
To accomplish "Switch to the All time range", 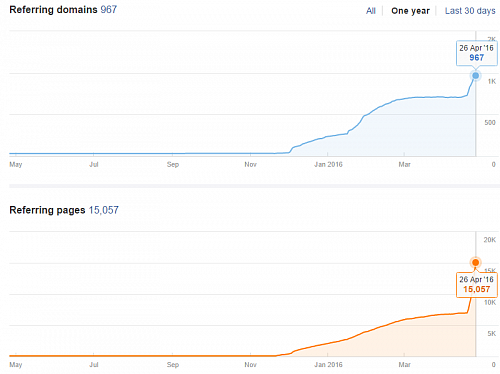I will click(371, 11).
